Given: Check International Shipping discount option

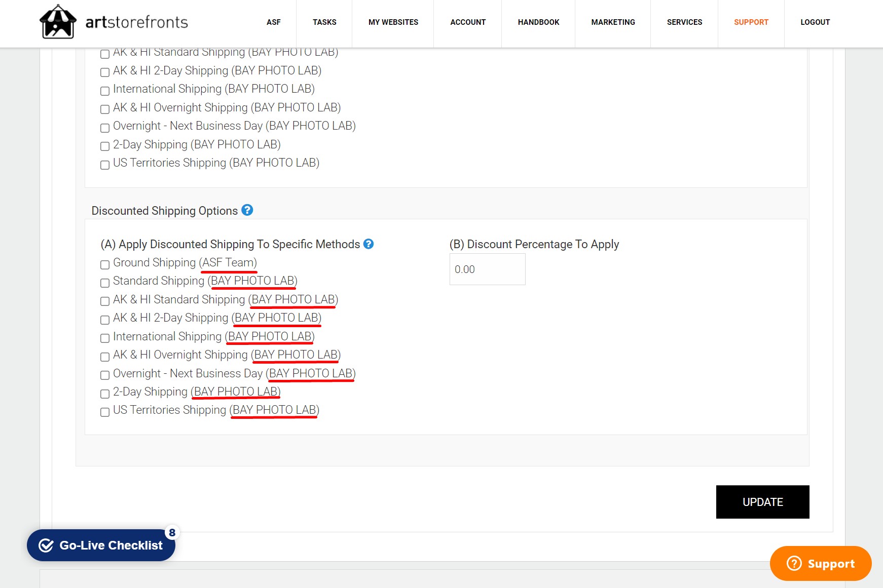Looking at the screenshot, I should click(105, 338).
